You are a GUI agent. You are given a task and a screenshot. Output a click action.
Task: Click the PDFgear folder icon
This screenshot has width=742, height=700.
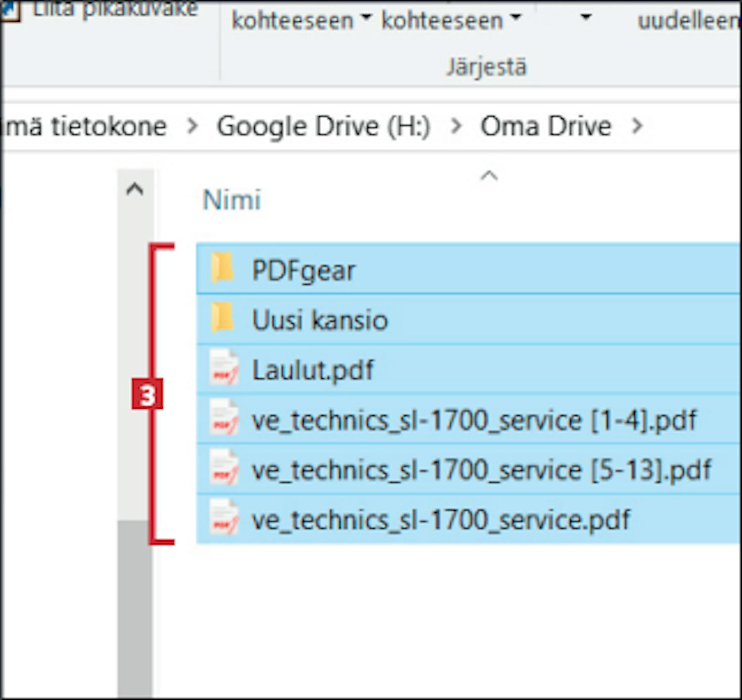(x=223, y=269)
